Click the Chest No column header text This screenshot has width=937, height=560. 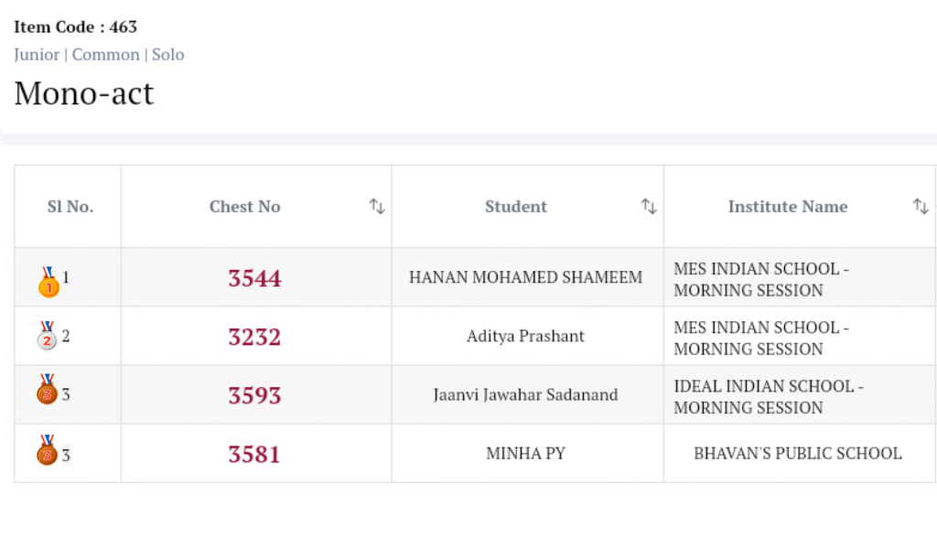click(244, 207)
